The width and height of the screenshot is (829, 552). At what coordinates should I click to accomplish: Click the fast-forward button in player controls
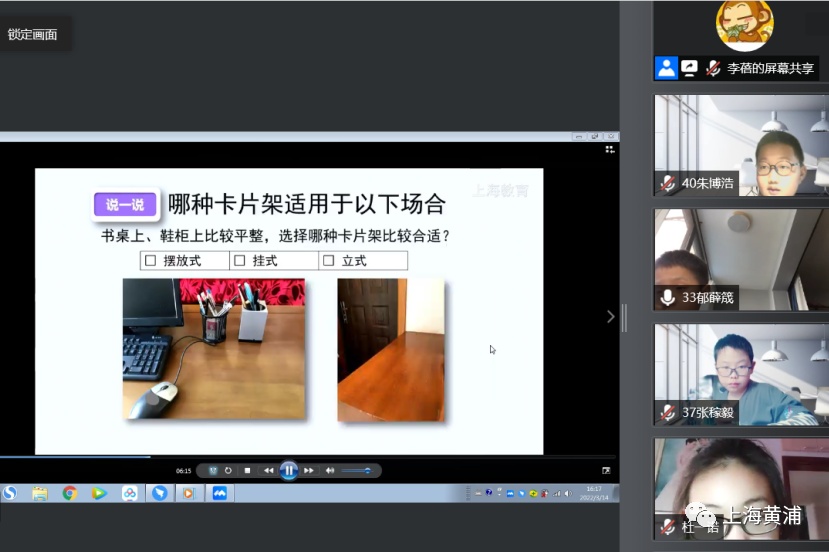coord(309,470)
